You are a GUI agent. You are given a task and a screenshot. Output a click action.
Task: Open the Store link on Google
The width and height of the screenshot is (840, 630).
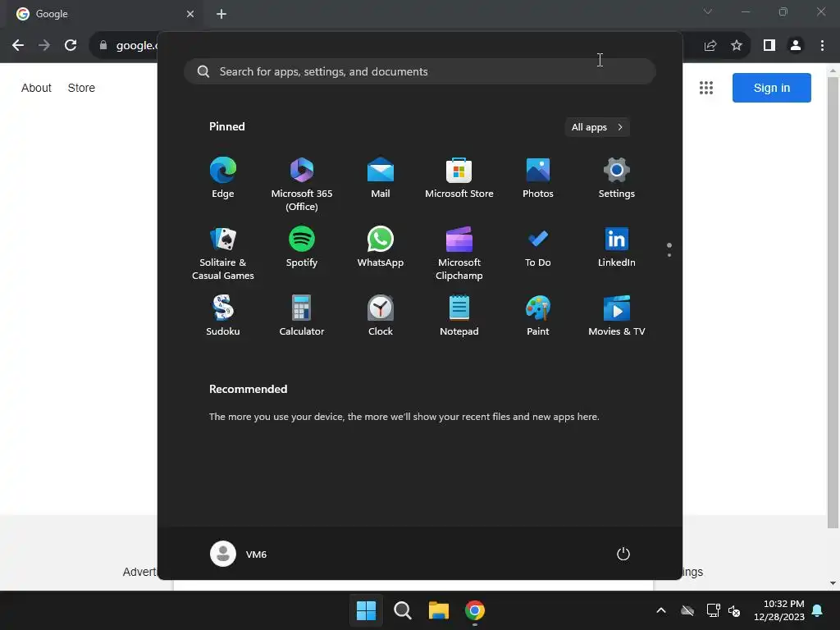(81, 88)
